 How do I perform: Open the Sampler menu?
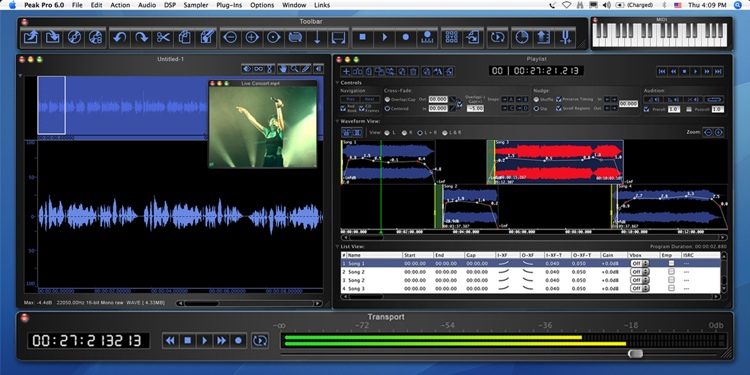click(x=196, y=5)
